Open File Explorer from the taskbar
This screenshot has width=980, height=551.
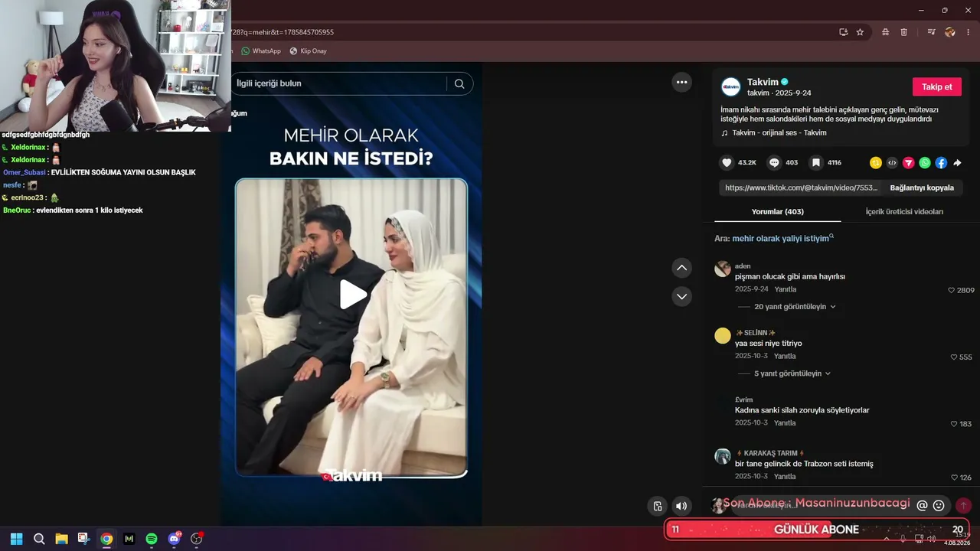click(x=61, y=539)
